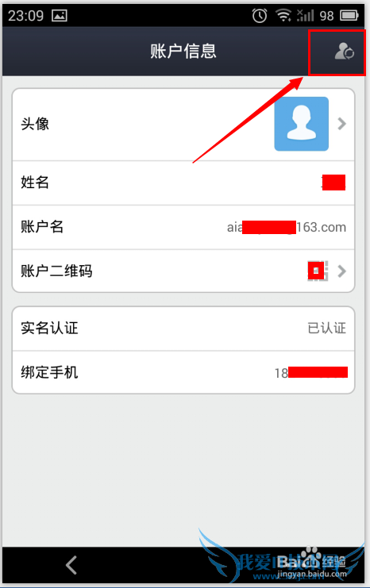
Task: Open the chevron next to avatar
Action: [341, 124]
